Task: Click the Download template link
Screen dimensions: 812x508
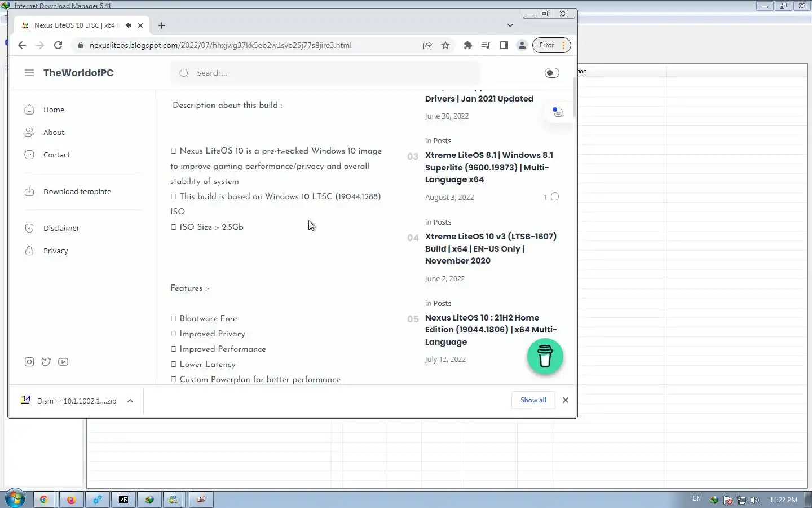Action: [77, 191]
